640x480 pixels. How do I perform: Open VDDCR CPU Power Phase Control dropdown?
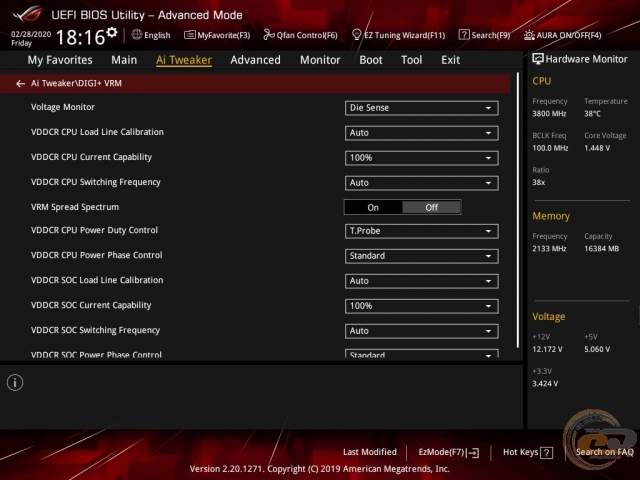coord(422,256)
